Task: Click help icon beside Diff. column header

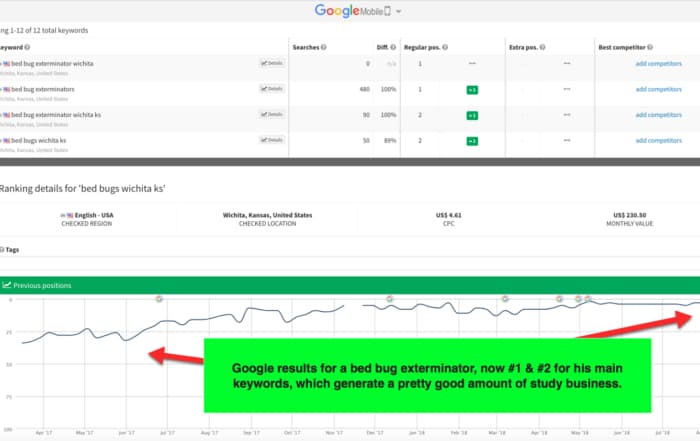Action: [392, 47]
